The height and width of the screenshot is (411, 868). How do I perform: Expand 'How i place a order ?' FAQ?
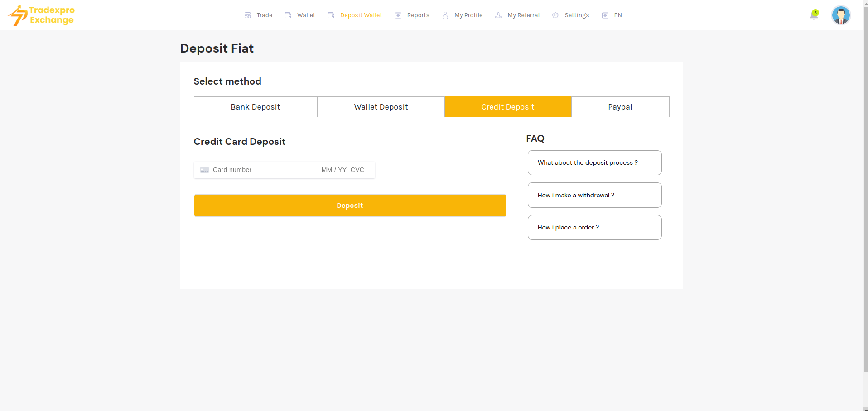[594, 227]
